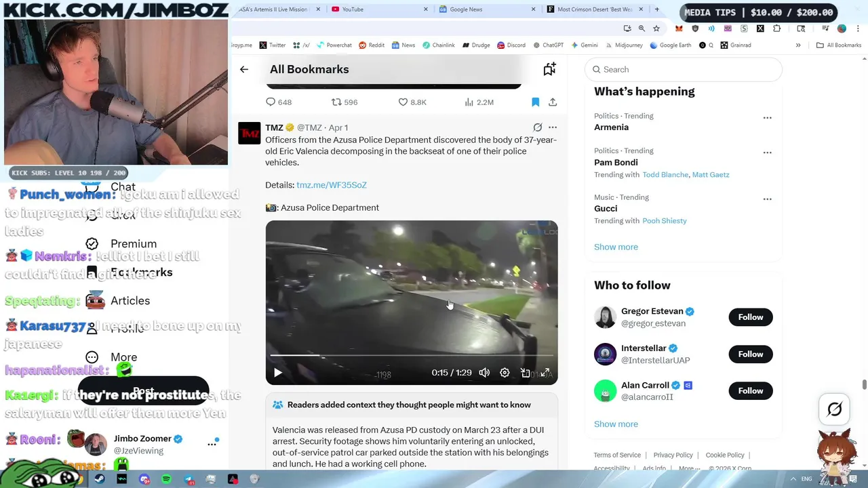
Task: Open Spotify from the taskbar
Action: point(167,479)
